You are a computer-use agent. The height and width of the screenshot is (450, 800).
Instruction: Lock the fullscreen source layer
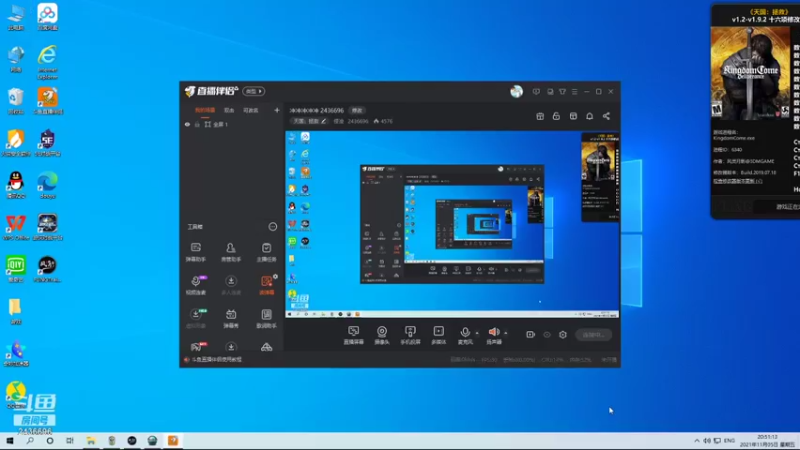[x=197, y=124]
